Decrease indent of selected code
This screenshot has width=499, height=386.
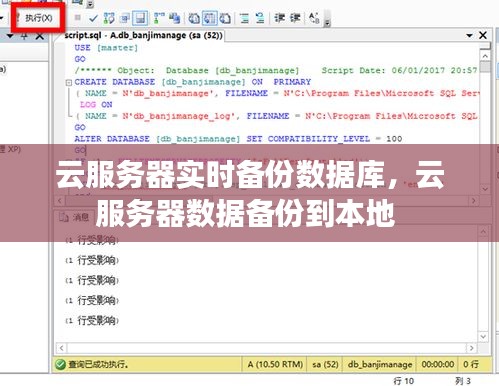coord(279,18)
